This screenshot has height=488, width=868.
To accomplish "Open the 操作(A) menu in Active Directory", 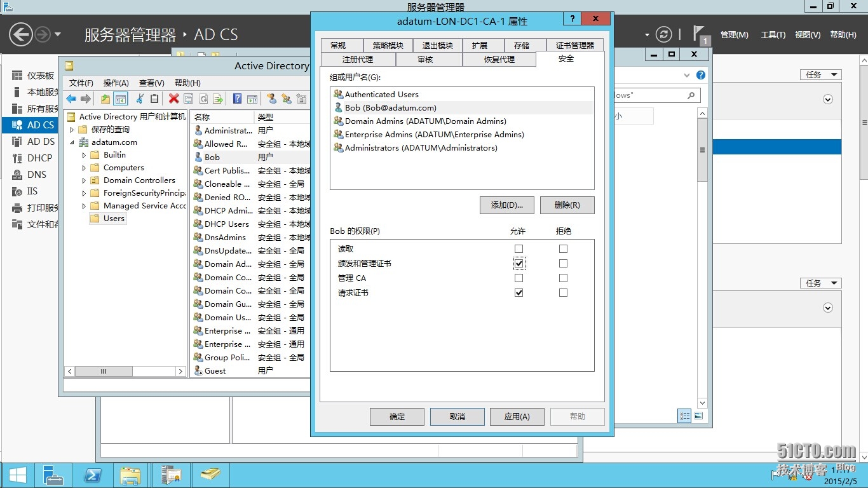I will 116,83.
